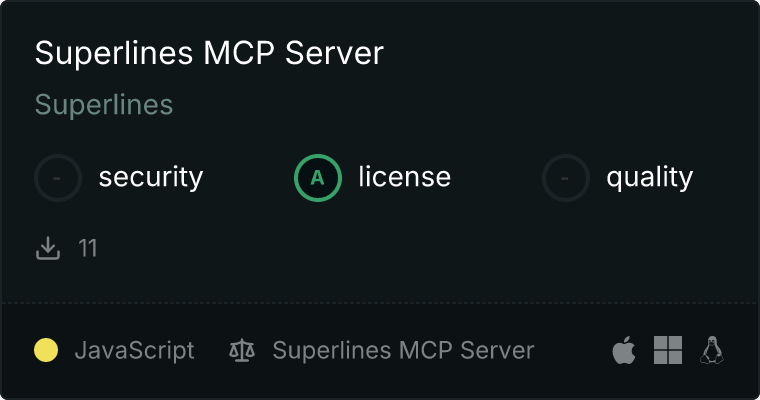The width and height of the screenshot is (760, 400).
Task: Click the Apple macOS platform icon
Action: [624, 350]
